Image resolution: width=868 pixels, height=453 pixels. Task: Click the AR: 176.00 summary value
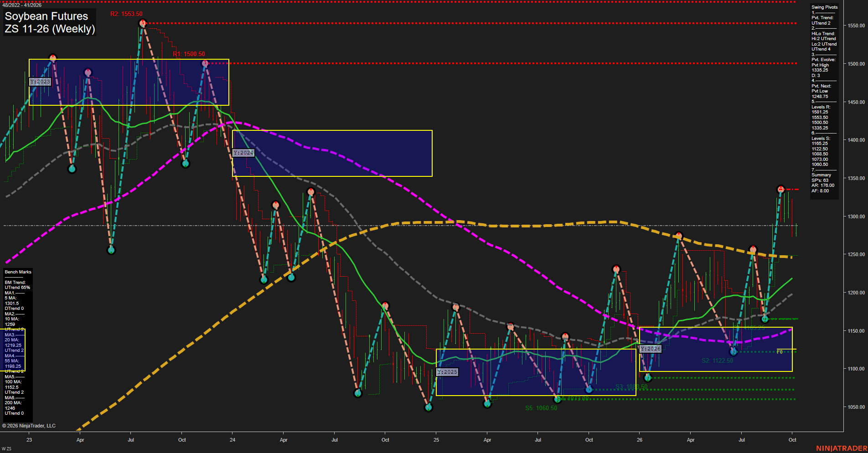[823, 185]
